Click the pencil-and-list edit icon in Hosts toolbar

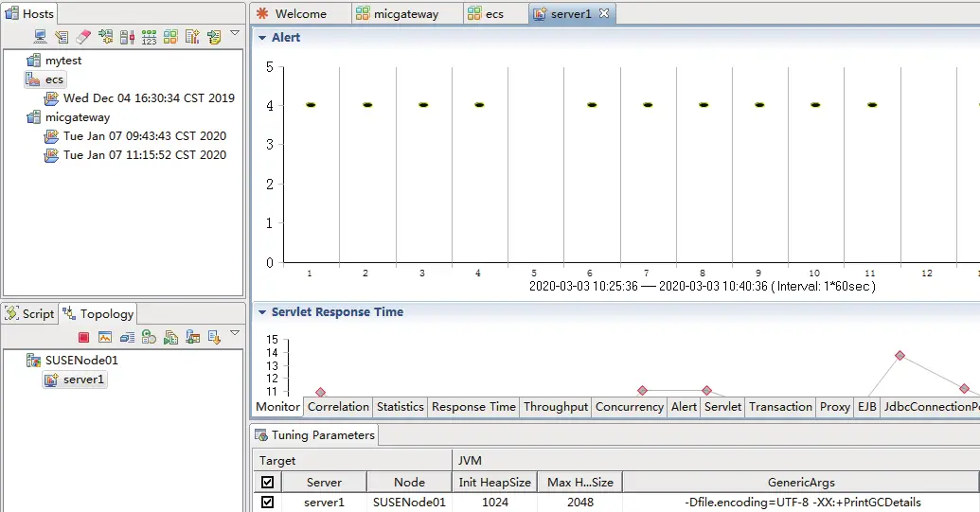[x=62, y=37]
